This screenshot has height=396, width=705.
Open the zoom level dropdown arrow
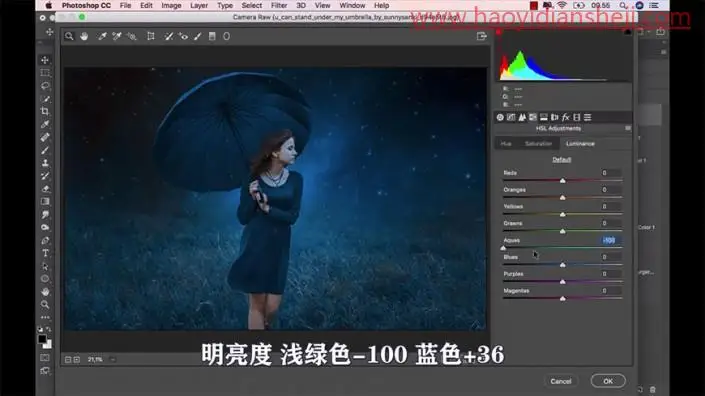point(113,360)
